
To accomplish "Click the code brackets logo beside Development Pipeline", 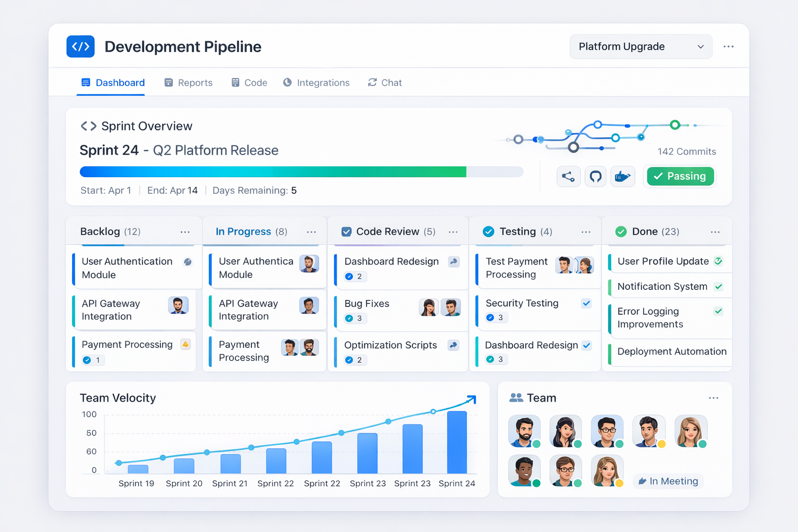I will pyautogui.click(x=81, y=46).
